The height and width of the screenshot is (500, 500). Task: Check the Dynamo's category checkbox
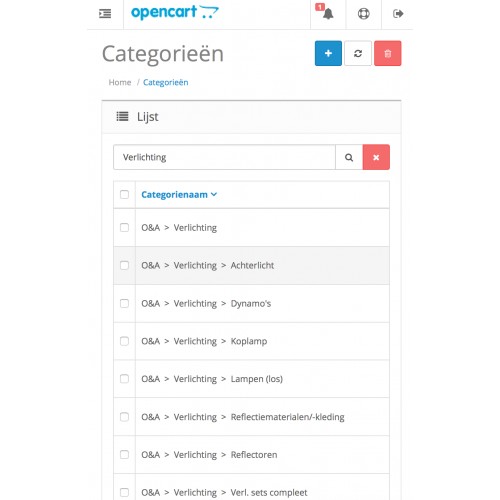124,303
